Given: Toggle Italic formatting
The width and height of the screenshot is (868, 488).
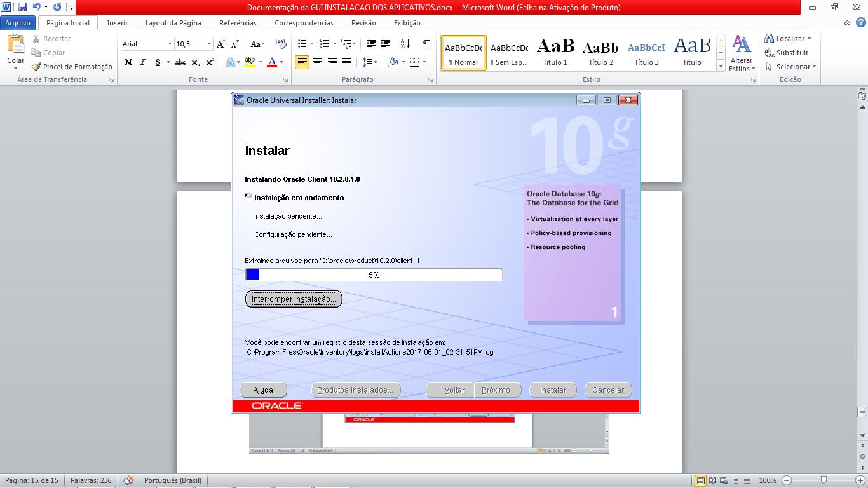Looking at the screenshot, I should (x=142, y=62).
